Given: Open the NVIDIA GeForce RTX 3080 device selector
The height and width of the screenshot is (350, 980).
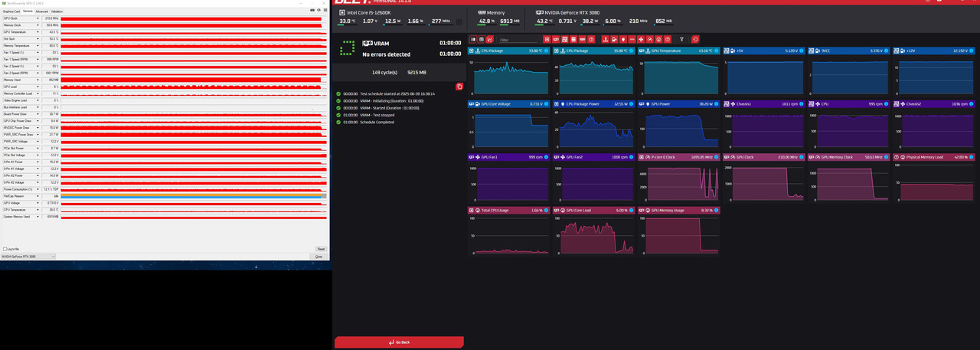Looking at the screenshot, I should pos(28,257).
